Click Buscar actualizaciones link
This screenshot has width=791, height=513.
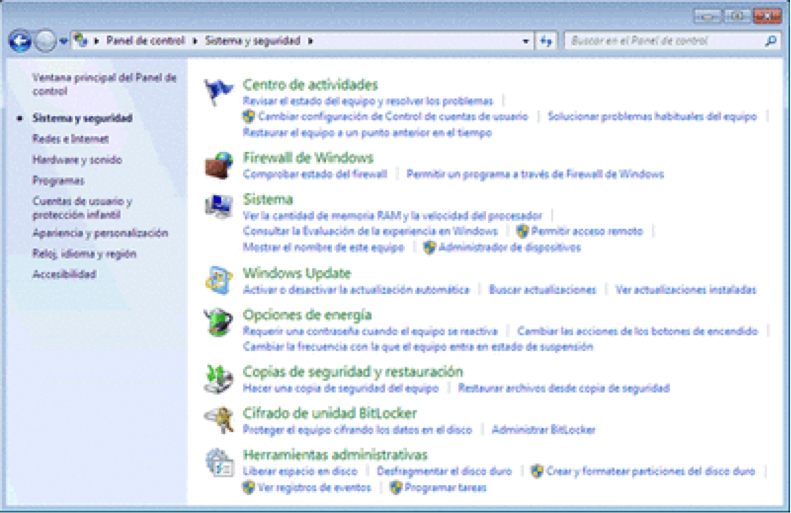pos(542,290)
